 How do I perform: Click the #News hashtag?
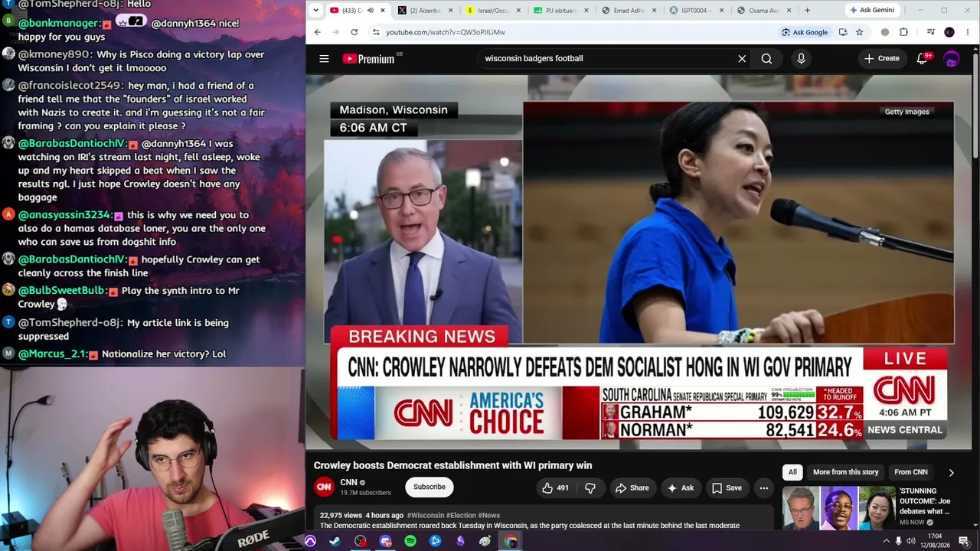[x=489, y=516]
